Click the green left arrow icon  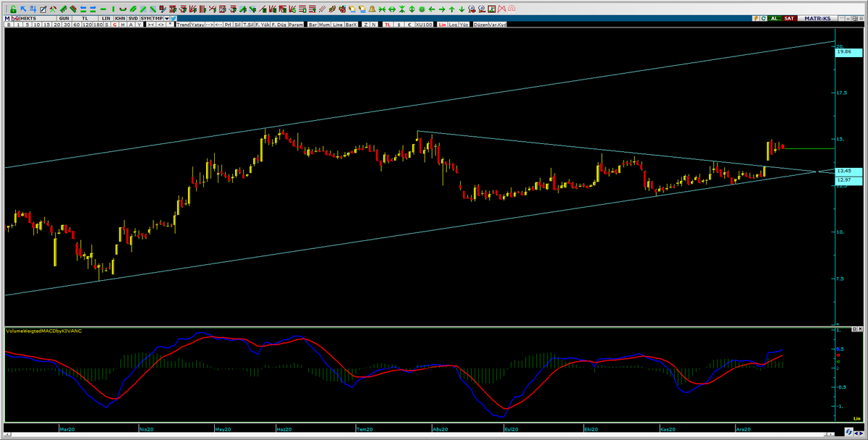432,9
